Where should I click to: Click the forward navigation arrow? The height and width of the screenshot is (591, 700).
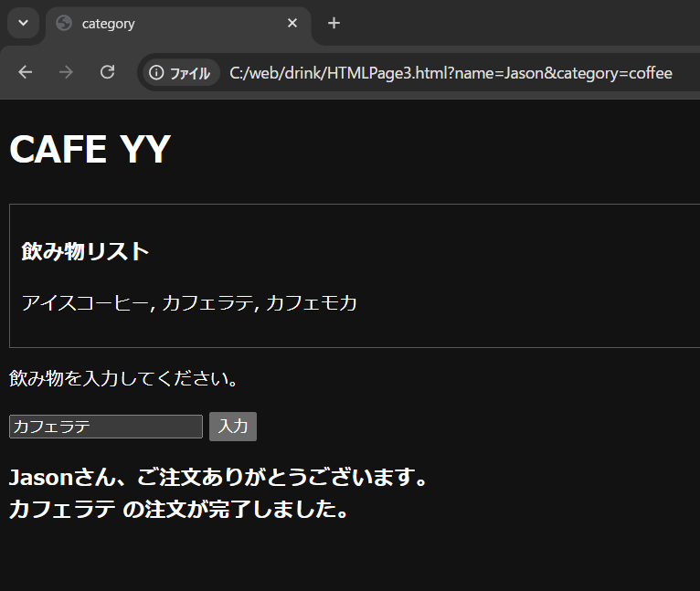(66, 72)
